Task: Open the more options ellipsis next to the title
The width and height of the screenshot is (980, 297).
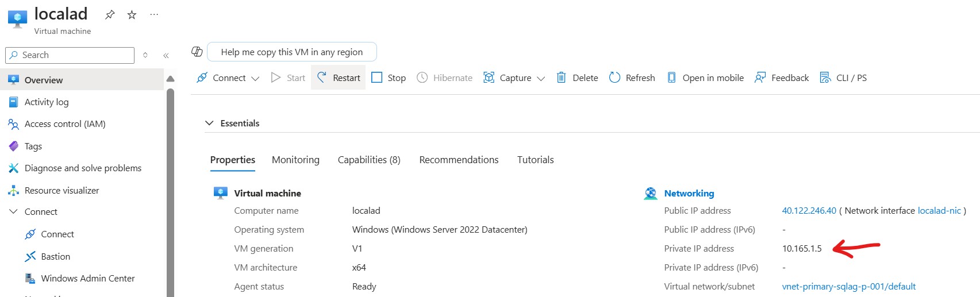Action: coord(154,14)
